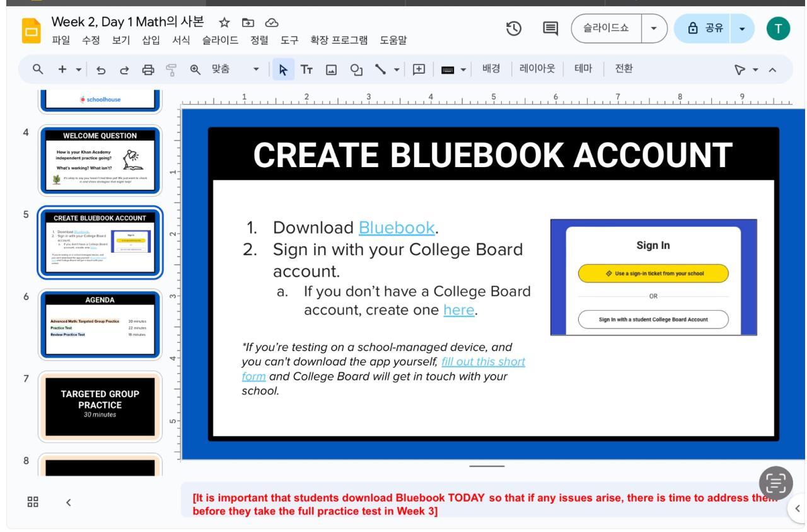Open the 파일 menu
The height and width of the screenshot is (532, 807).
coord(60,41)
